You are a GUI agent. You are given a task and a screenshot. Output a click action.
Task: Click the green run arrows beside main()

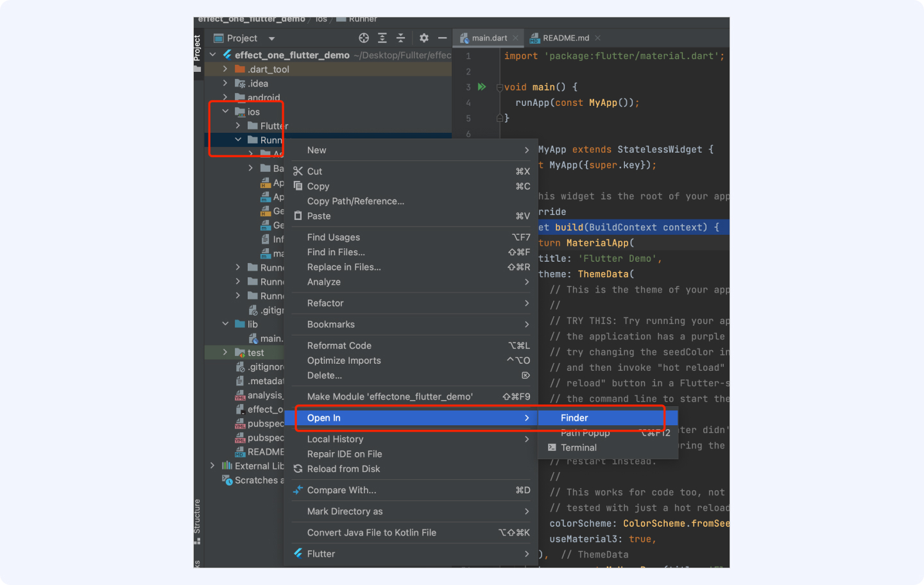coord(482,87)
